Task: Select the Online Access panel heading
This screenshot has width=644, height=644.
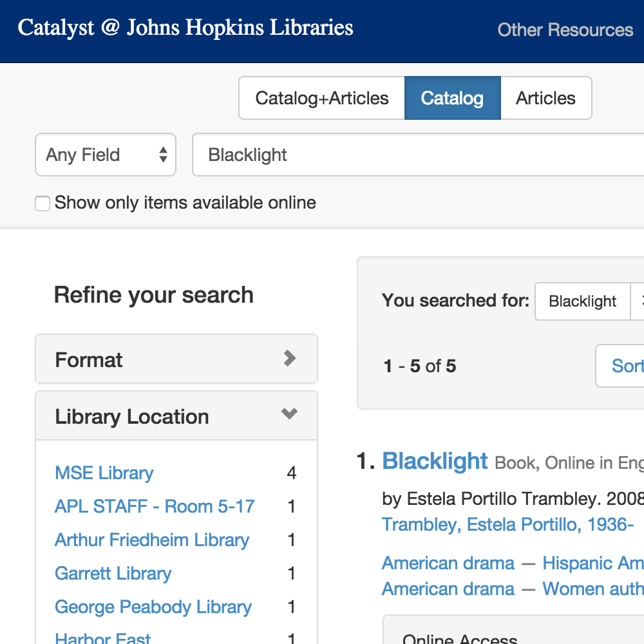Action: point(460,639)
